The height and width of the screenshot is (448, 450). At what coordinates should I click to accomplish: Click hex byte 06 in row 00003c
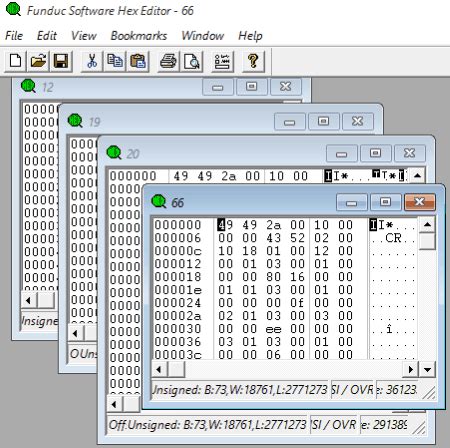tap(273, 355)
